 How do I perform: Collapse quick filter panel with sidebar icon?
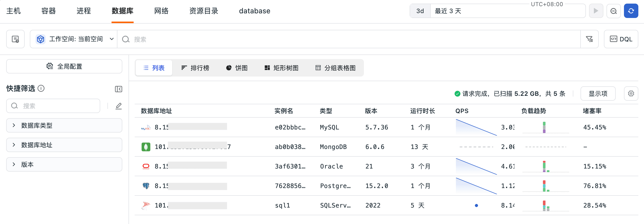coord(118,89)
